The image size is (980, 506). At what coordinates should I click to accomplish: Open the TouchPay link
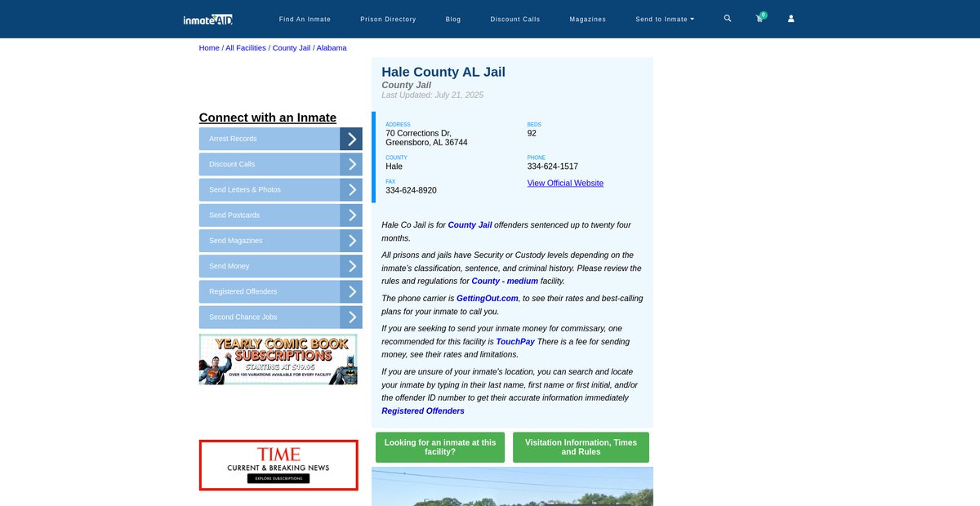[x=515, y=341]
